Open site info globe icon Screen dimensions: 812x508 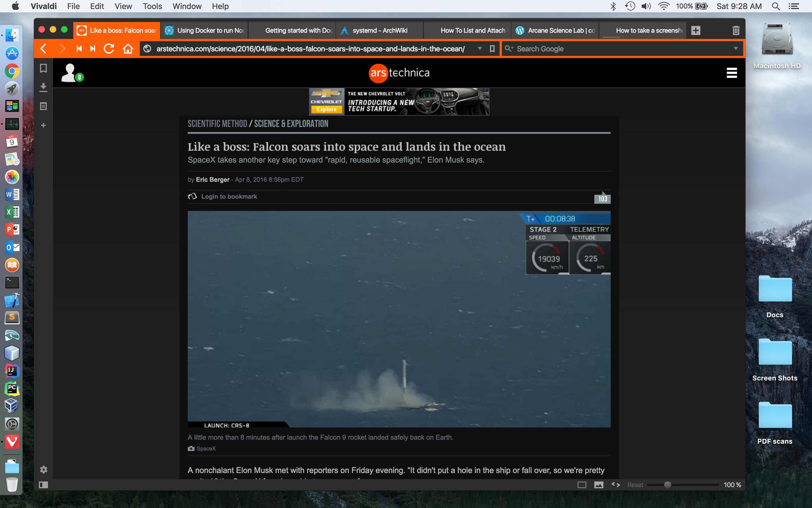147,49
